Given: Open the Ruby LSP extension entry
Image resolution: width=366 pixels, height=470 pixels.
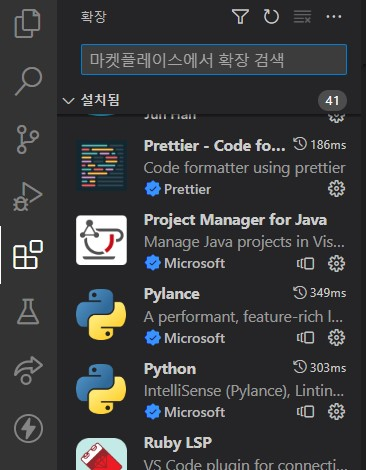Looking at the screenshot, I should tap(211, 452).
